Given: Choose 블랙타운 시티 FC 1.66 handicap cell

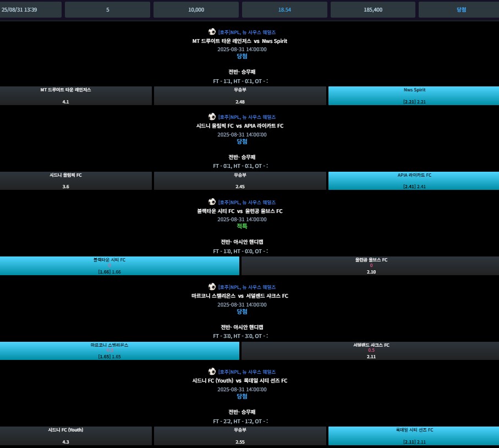Looking at the screenshot, I should [x=119, y=266].
